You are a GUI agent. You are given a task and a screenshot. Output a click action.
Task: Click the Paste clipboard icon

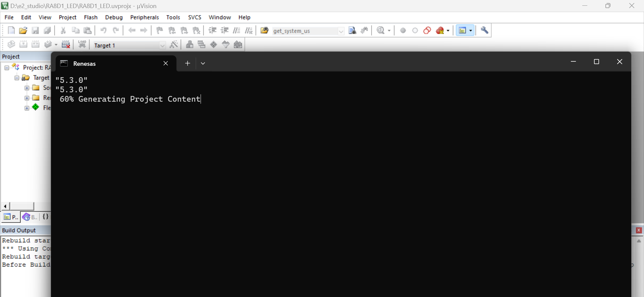(x=88, y=31)
